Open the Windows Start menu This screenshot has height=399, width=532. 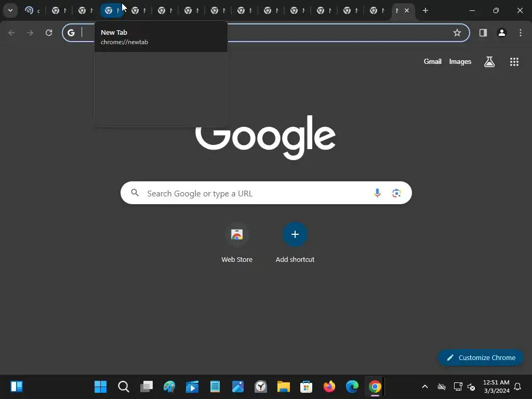[100, 387]
